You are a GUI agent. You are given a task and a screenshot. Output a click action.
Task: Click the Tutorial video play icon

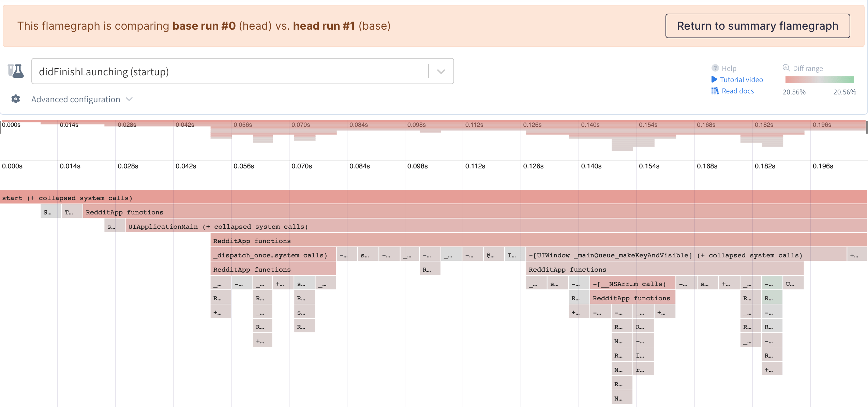tap(714, 79)
